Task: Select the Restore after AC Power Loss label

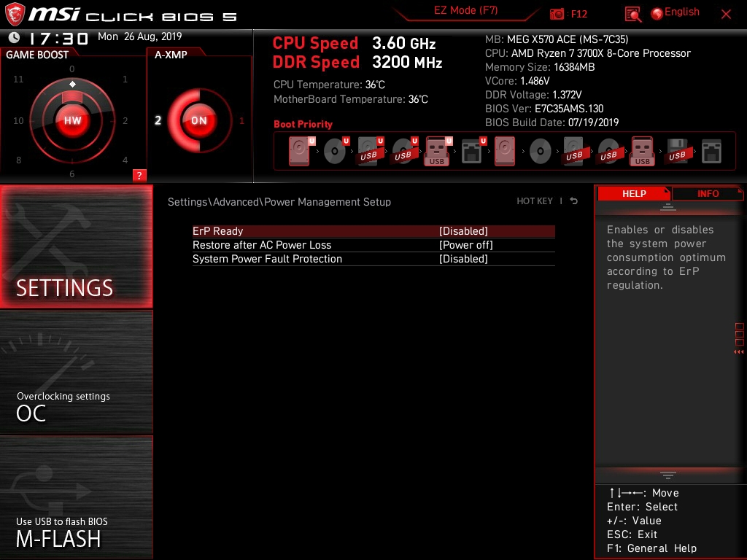Action: click(262, 245)
